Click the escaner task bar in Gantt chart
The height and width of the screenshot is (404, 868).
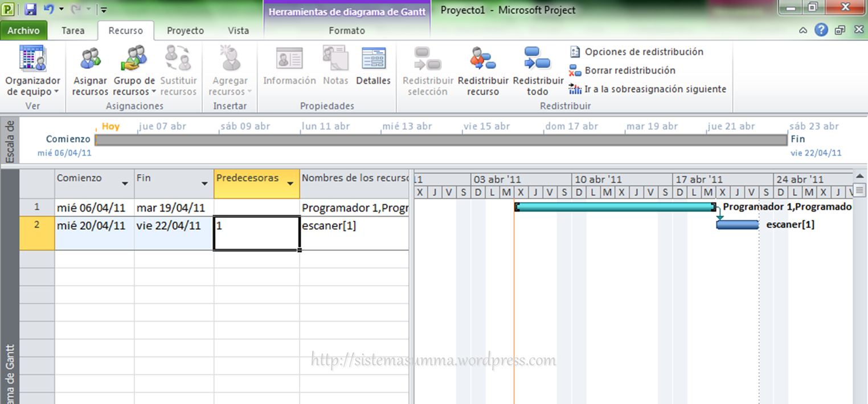[737, 225]
